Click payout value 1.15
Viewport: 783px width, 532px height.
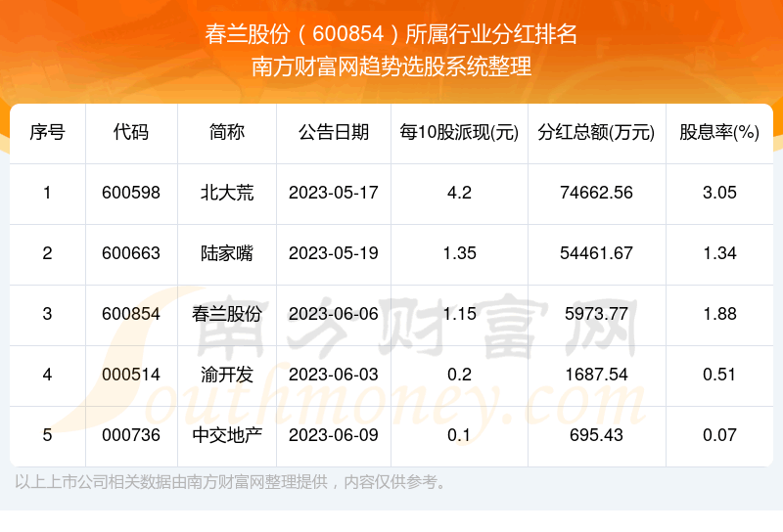(459, 314)
